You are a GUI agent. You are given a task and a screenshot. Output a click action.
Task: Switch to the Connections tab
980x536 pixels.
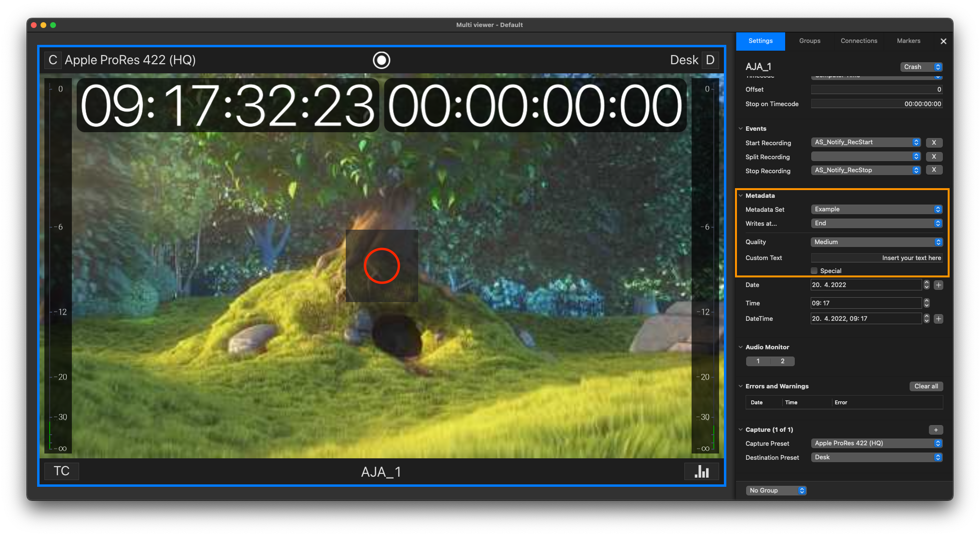tap(859, 41)
